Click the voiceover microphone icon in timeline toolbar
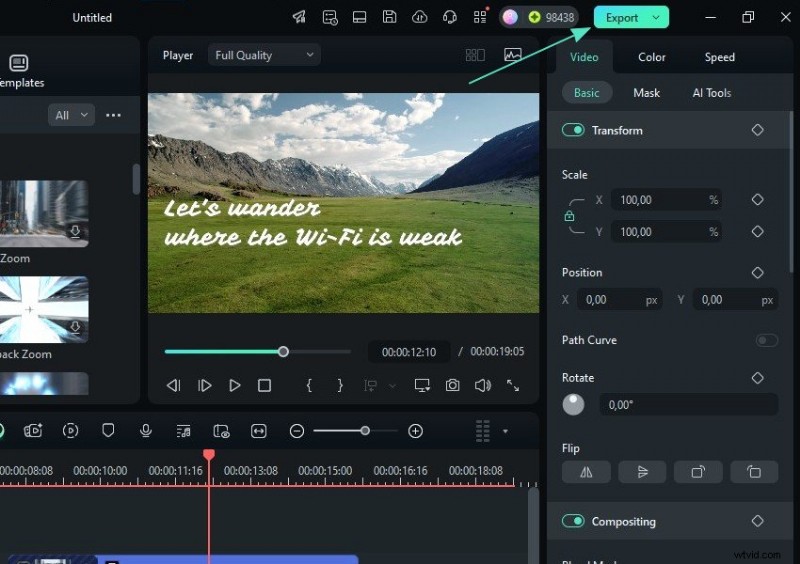 pyautogui.click(x=145, y=431)
